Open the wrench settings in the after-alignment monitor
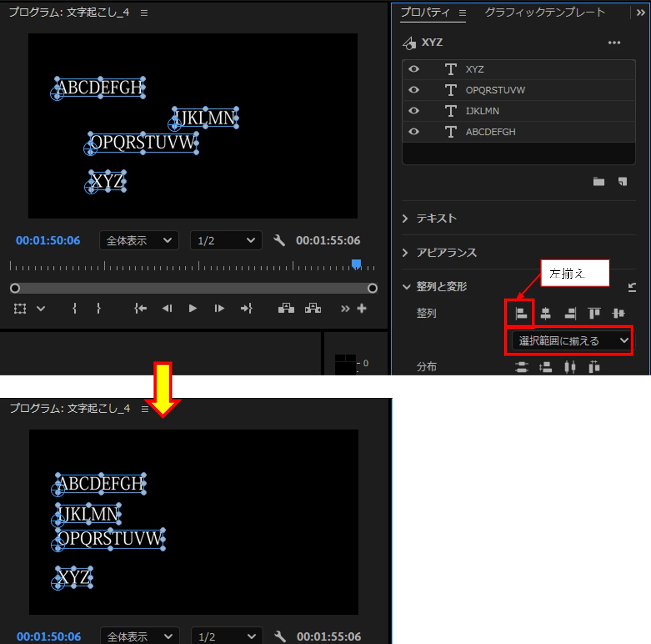The width and height of the screenshot is (651, 644). pos(280,636)
